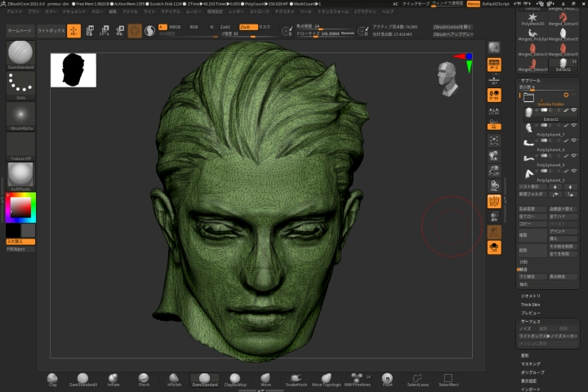This screenshot has height=392, width=588.
Task: Toggle the MRGB channel button
Action: (175, 27)
